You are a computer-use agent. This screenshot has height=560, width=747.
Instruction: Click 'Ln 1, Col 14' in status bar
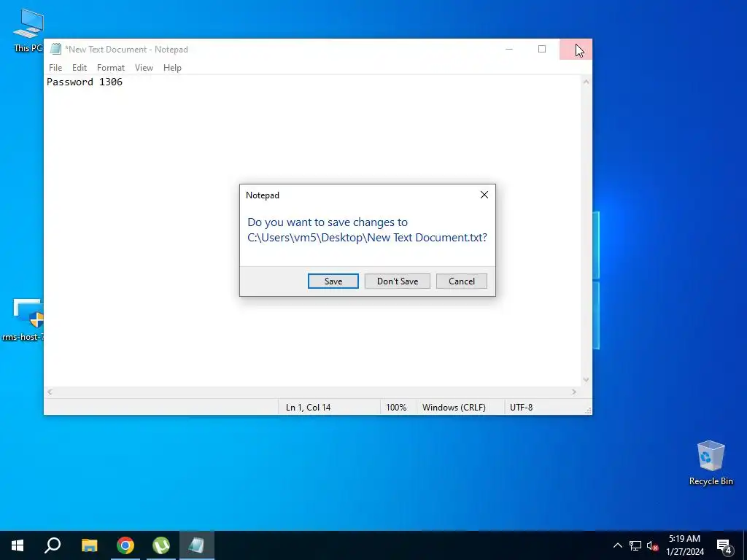pos(308,407)
